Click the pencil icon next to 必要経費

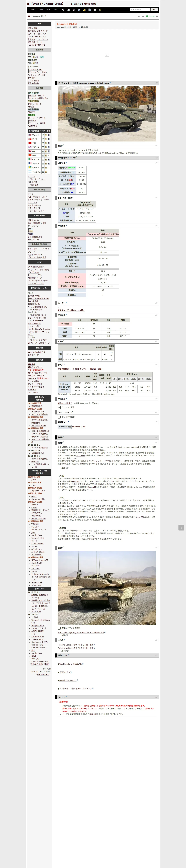(67, 162)
